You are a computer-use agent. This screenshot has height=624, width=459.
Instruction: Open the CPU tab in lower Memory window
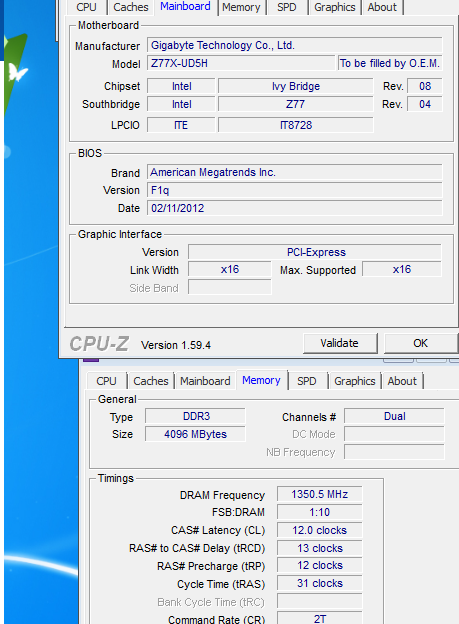106,381
